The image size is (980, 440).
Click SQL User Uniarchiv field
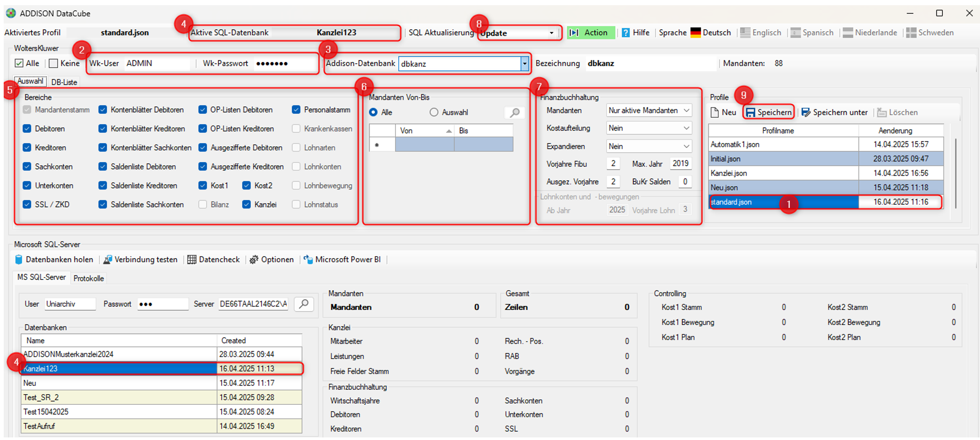coord(70,304)
